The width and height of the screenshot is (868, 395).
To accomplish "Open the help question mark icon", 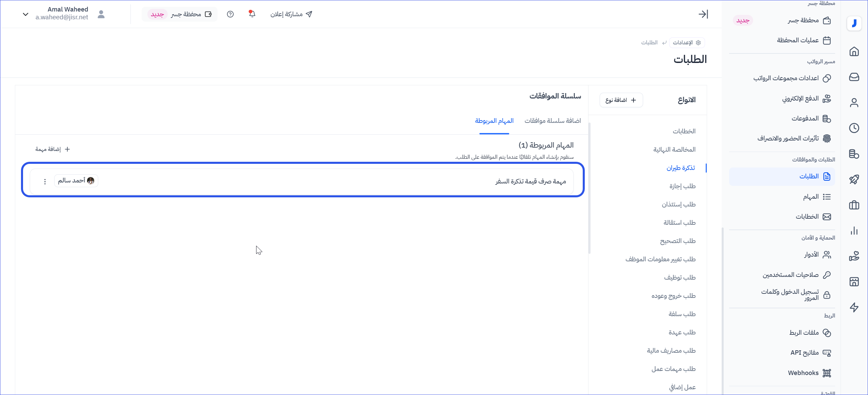I will [x=230, y=14].
